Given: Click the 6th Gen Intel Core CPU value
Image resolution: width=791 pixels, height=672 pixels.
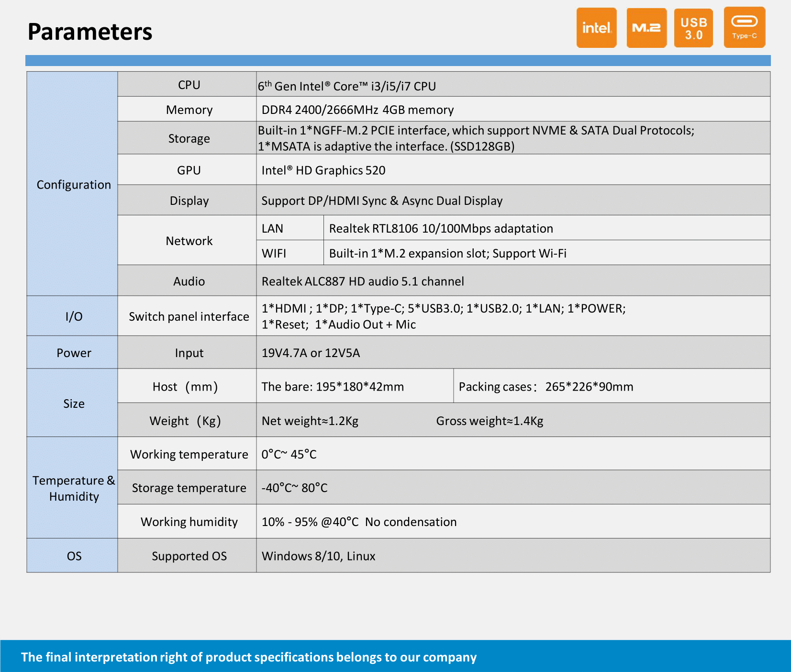Looking at the screenshot, I should tap(347, 86).
